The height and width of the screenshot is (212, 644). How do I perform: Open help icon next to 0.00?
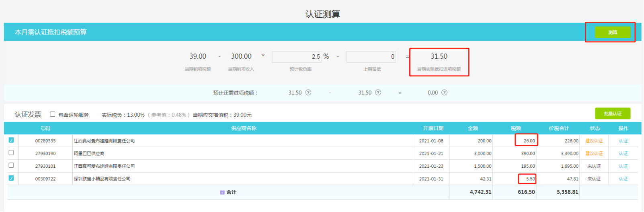[445, 93]
